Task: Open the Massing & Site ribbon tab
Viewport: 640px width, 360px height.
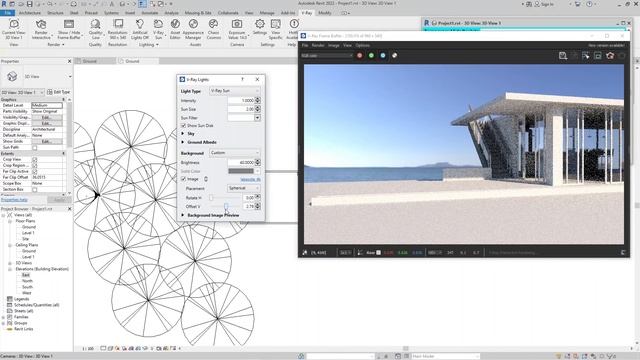Action: (x=198, y=13)
